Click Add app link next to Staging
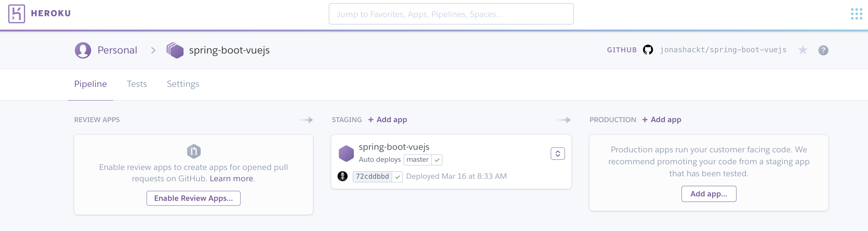 coord(392,120)
